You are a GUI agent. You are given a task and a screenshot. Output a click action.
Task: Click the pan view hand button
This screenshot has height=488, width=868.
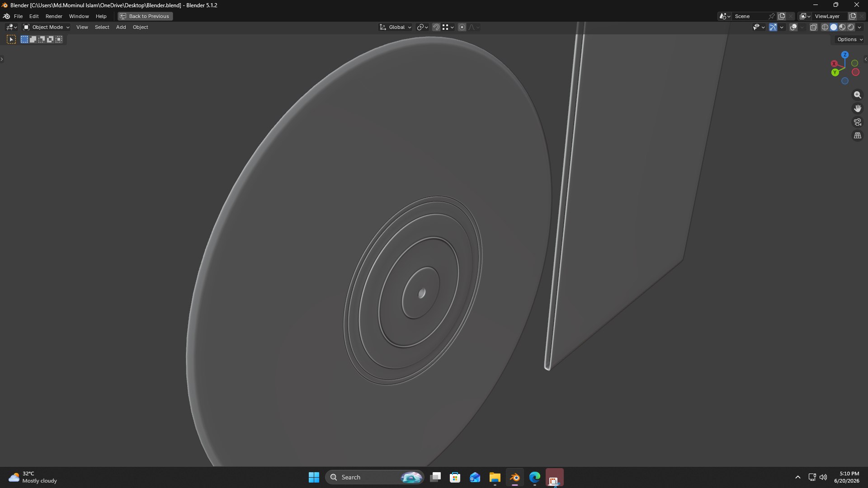pos(857,108)
